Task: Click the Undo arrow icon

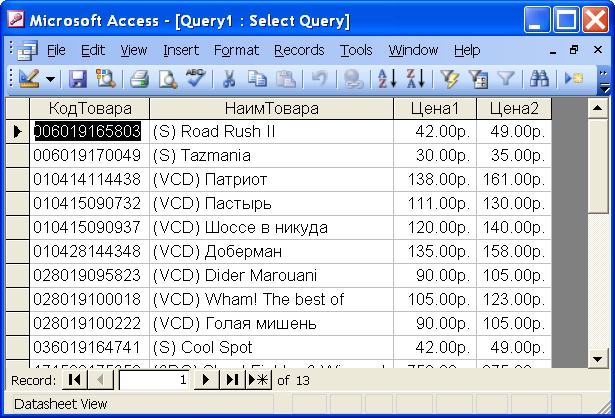Action: point(320,79)
